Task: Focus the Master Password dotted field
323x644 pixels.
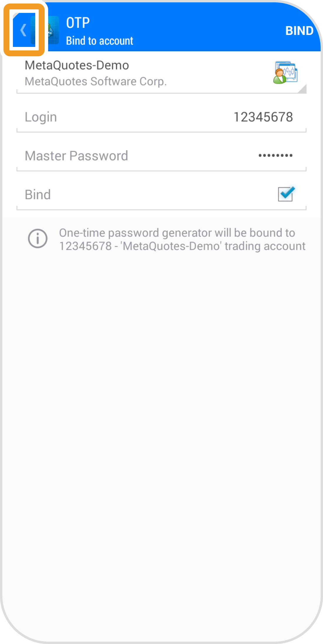Action: click(275, 155)
